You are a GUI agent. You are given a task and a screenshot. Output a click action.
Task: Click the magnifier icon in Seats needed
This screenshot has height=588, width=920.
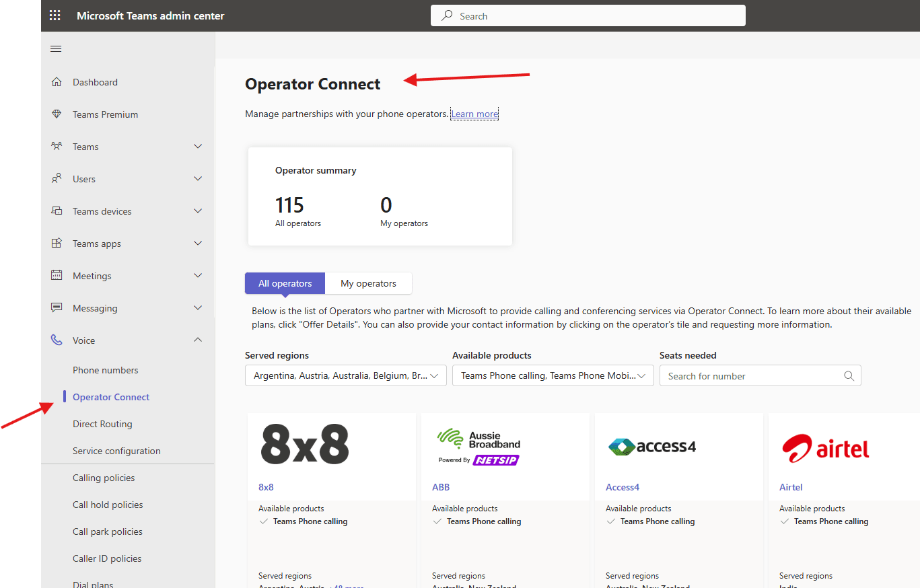click(849, 375)
